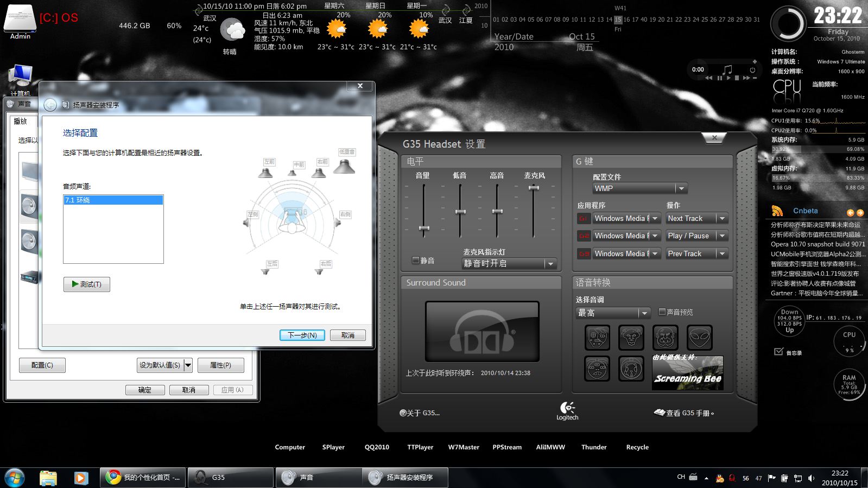Screen dimensions: 868x488
Task: Open the 选择音调 pitch dropdown (最高)
Action: (613, 313)
